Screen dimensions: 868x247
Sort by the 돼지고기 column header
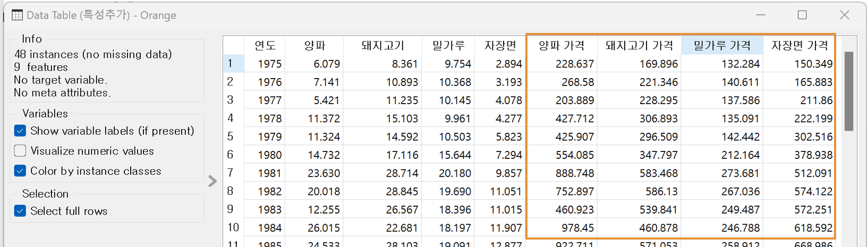click(382, 46)
